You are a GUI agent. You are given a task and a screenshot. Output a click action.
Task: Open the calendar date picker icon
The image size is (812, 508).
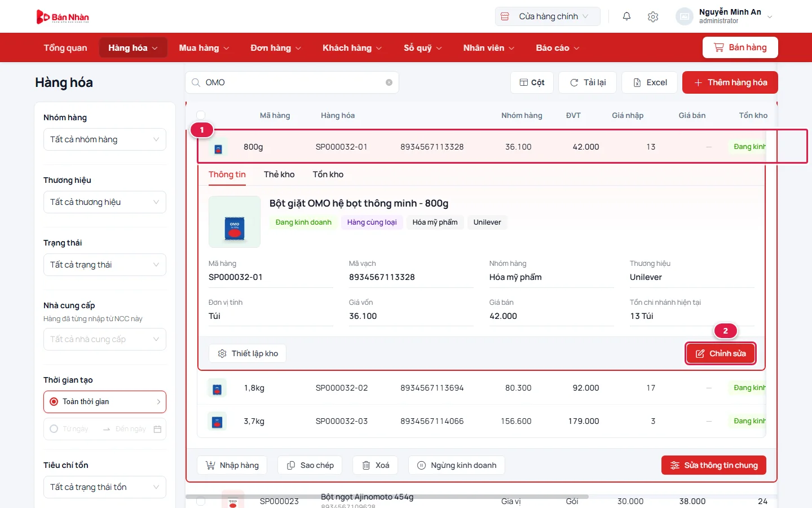157,429
